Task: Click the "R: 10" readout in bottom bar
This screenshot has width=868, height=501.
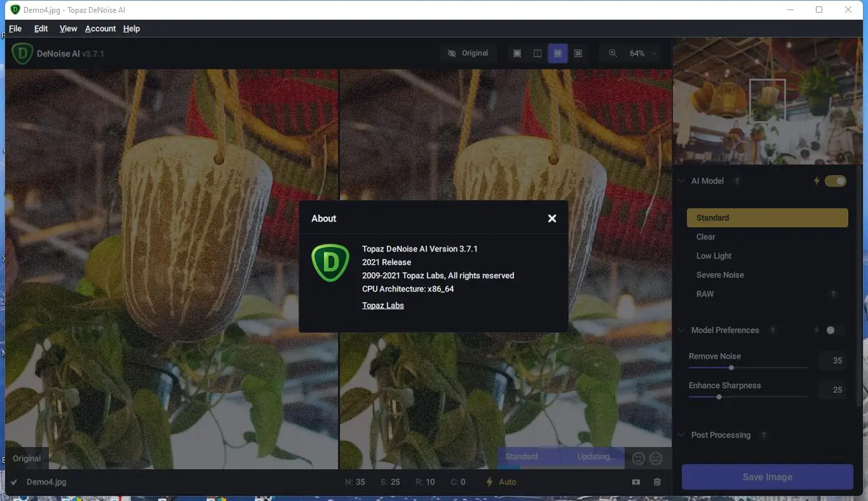Action: click(x=425, y=482)
